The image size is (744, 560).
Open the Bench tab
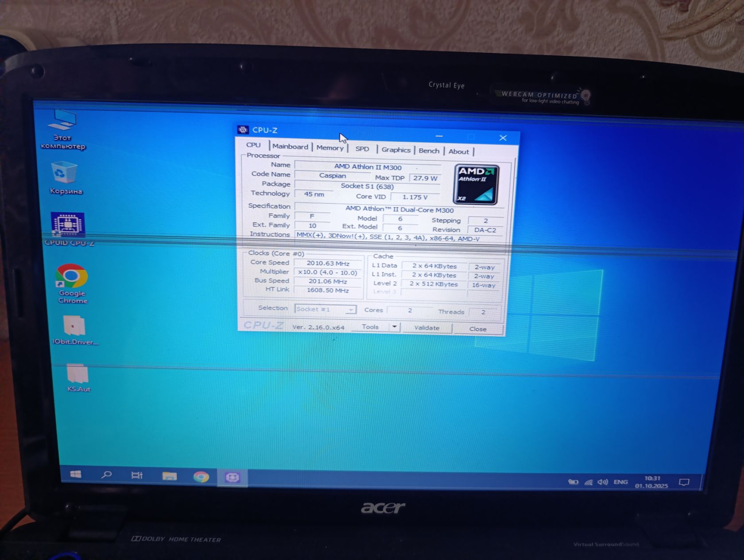tap(429, 151)
